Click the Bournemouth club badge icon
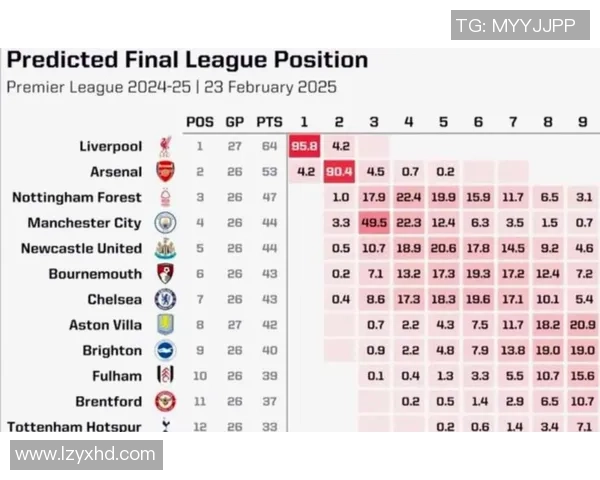This screenshot has height=480, width=600. (x=165, y=274)
